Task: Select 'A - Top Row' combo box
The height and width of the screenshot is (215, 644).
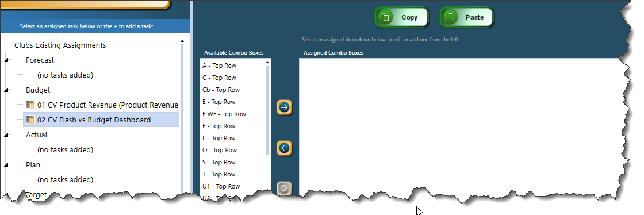Action: click(219, 66)
